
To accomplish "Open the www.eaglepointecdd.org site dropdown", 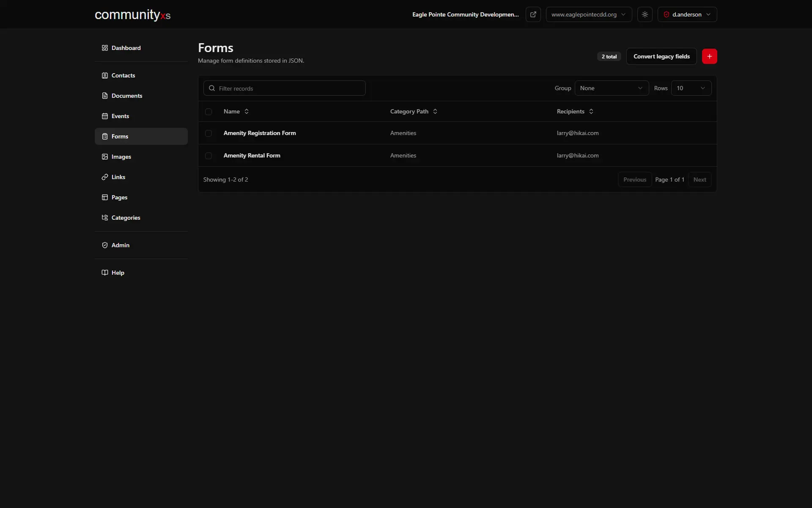I will coord(589,14).
